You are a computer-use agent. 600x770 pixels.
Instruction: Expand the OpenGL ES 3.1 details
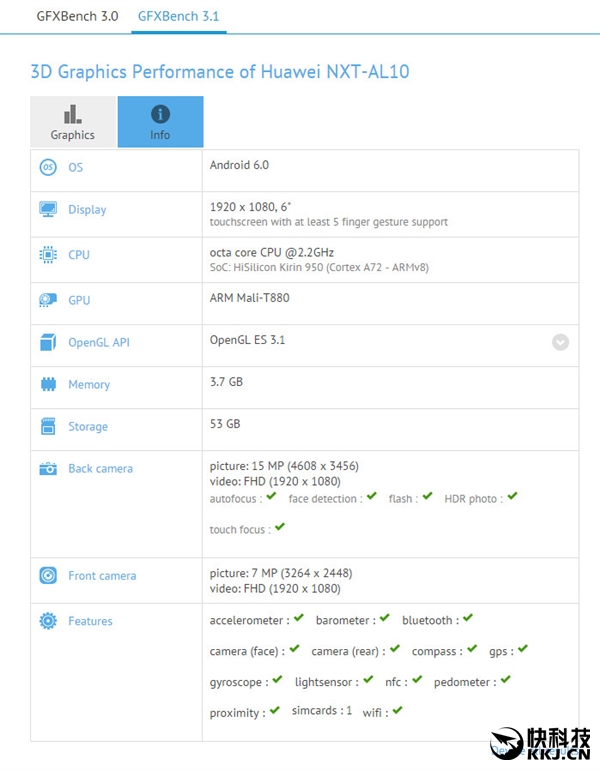pyautogui.click(x=560, y=342)
